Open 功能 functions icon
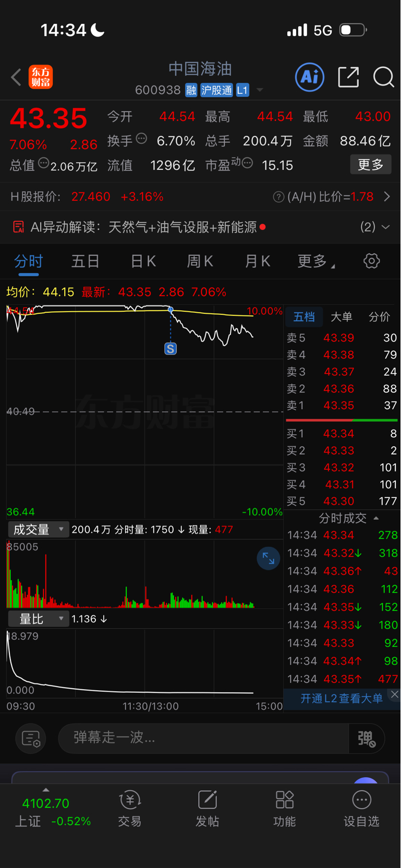This screenshot has width=401, height=868. (x=285, y=800)
